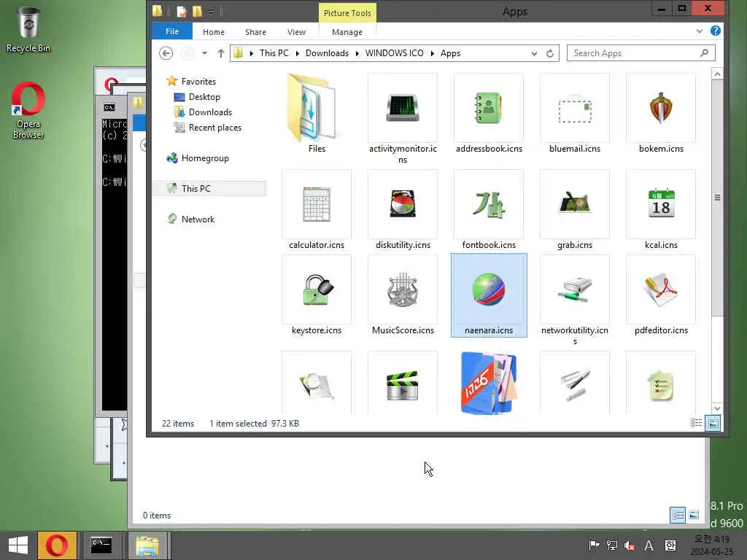Select Network in navigation pane
747x560 pixels.
(198, 219)
